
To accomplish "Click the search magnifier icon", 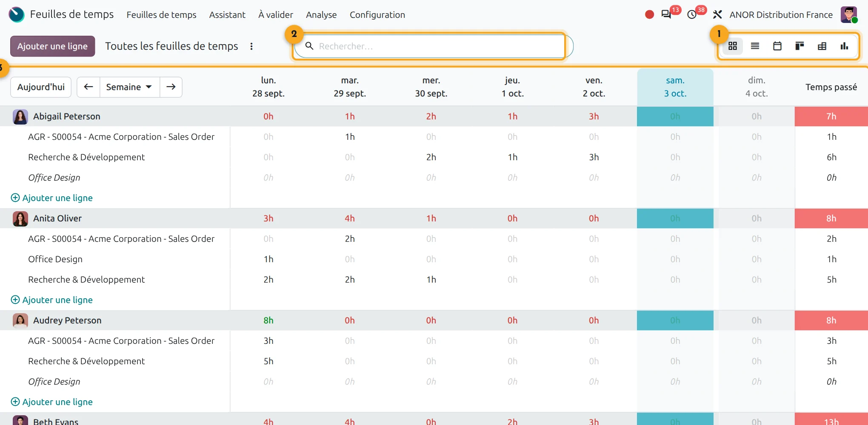I will tap(309, 46).
